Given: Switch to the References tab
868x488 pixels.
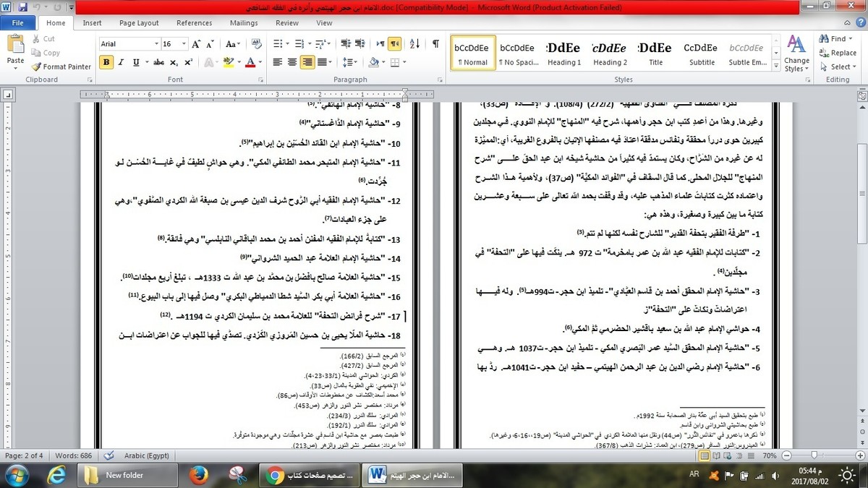Looking at the screenshot, I should [195, 23].
